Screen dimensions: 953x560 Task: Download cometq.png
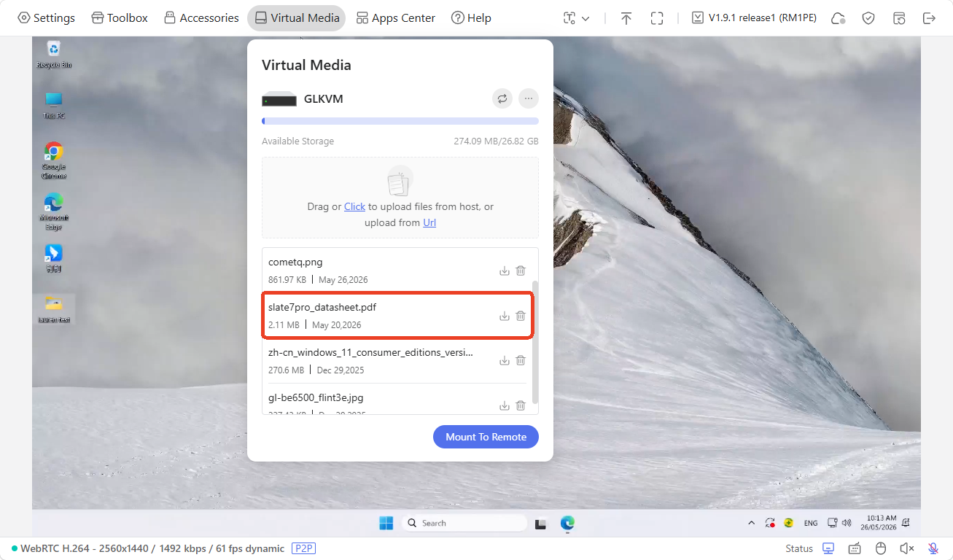pyautogui.click(x=504, y=271)
